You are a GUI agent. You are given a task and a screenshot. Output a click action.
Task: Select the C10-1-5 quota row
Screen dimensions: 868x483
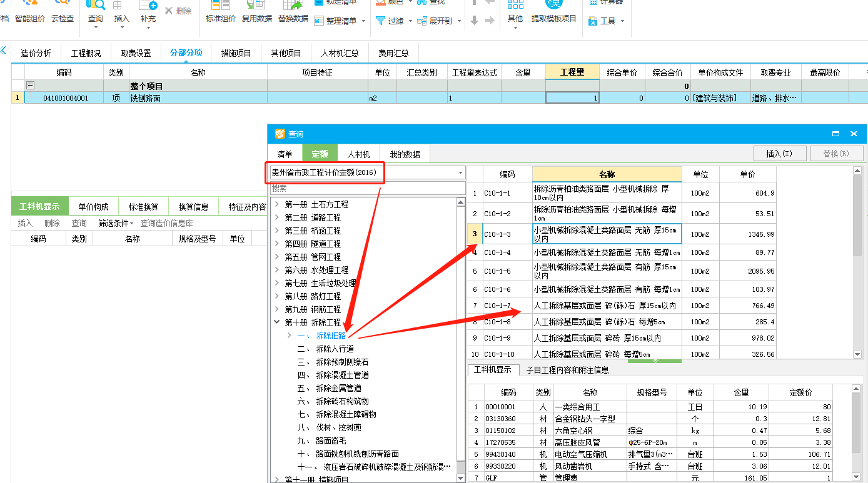[x=622, y=271]
